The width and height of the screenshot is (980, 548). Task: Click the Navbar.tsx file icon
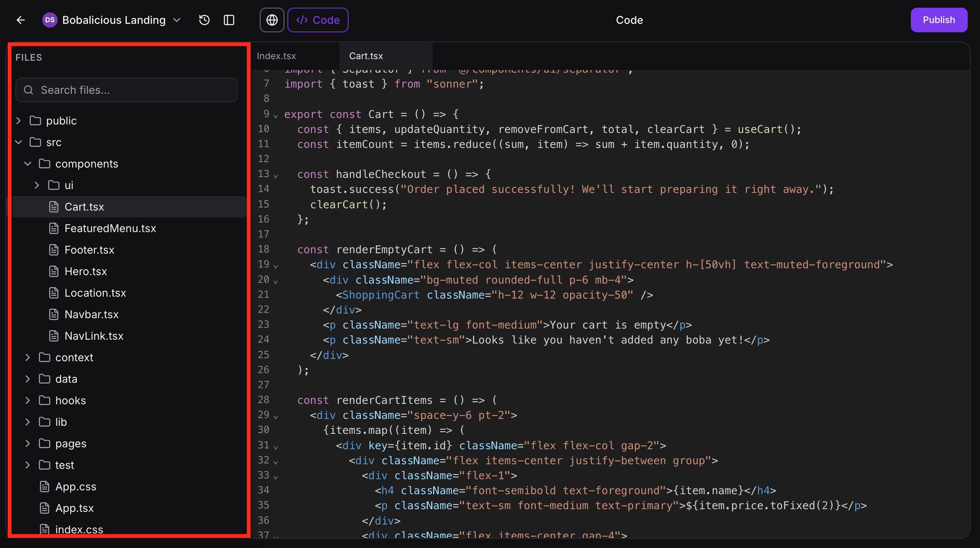54,314
